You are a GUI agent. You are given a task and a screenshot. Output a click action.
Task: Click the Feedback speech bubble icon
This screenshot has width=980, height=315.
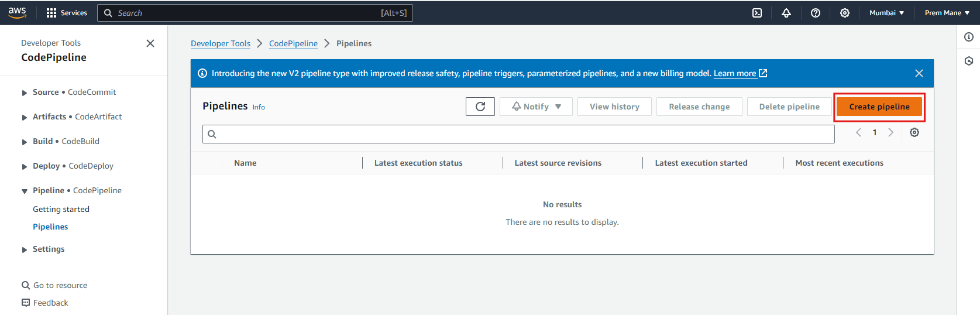click(26, 303)
